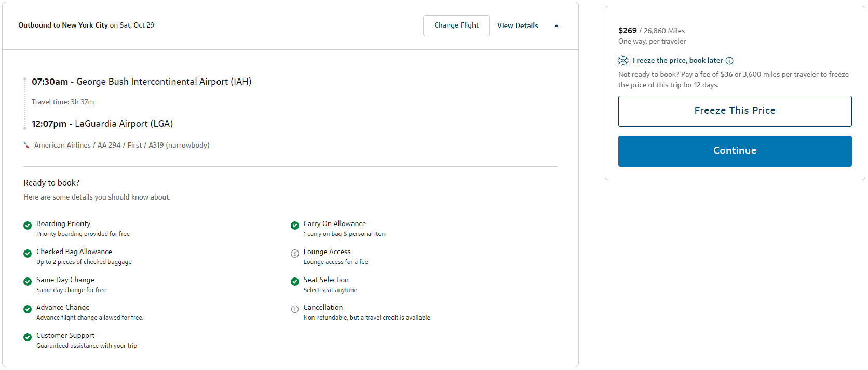Select "Travel time: 3h 37m" text
The width and height of the screenshot is (868, 370).
point(63,102)
